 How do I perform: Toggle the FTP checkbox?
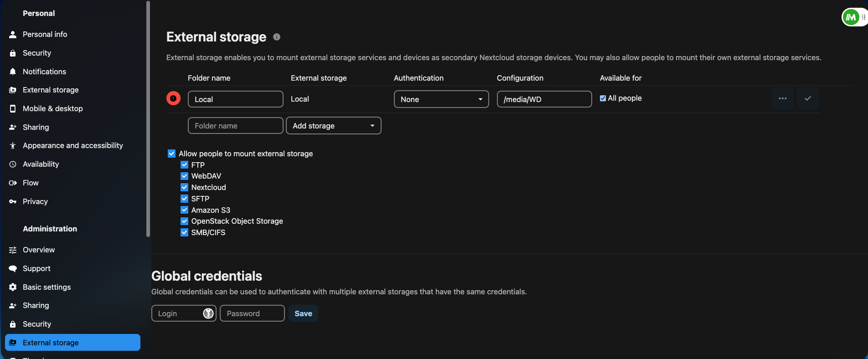[x=185, y=165]
